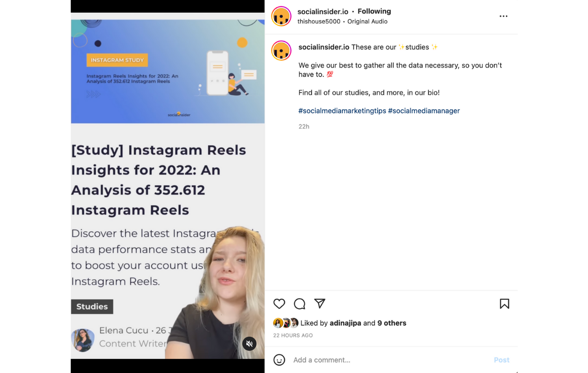Open socialinsider.io username in the header

click(x=323, y=11)
